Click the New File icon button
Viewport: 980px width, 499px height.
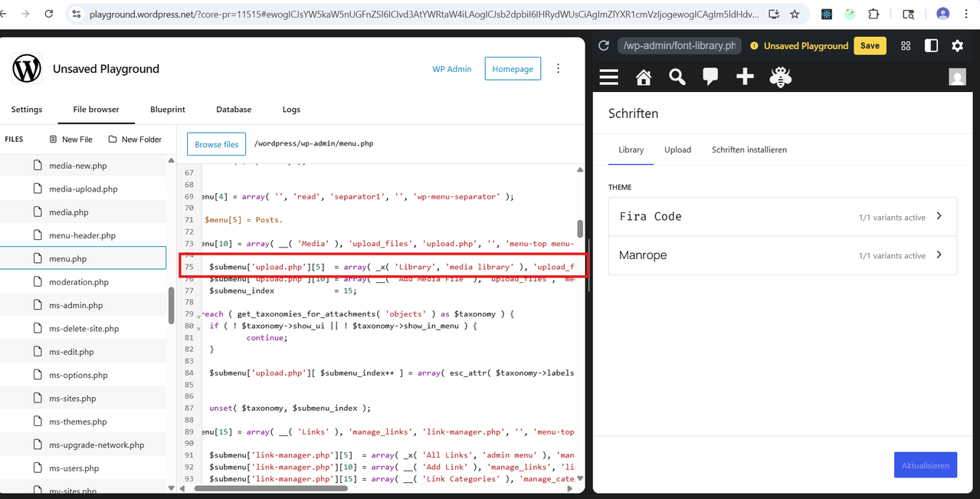71,140
